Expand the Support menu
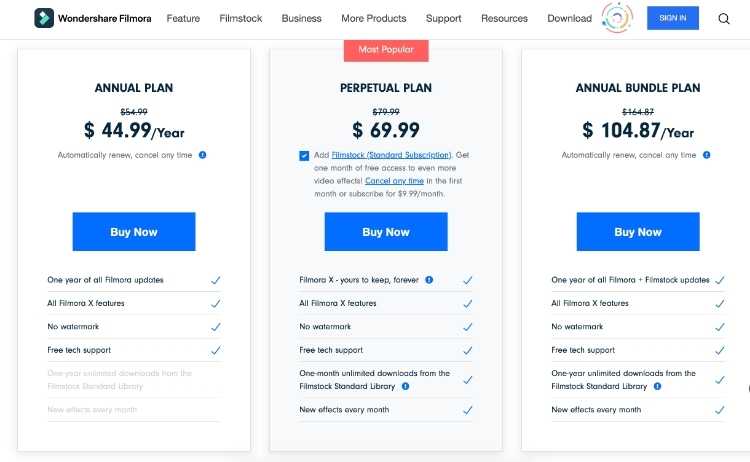Image resolution: width=750 pixels, height=462 pixels. tap(443, 19)
